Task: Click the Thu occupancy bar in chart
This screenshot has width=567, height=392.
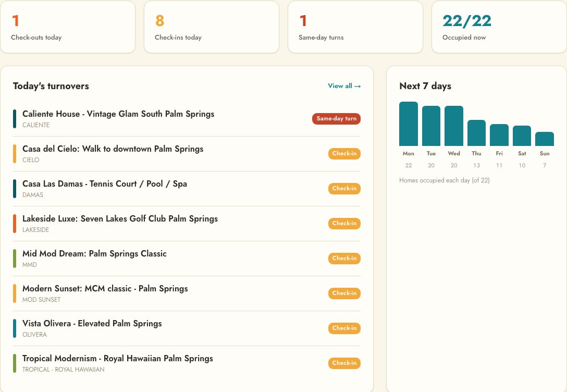Action: click(477, 133)
